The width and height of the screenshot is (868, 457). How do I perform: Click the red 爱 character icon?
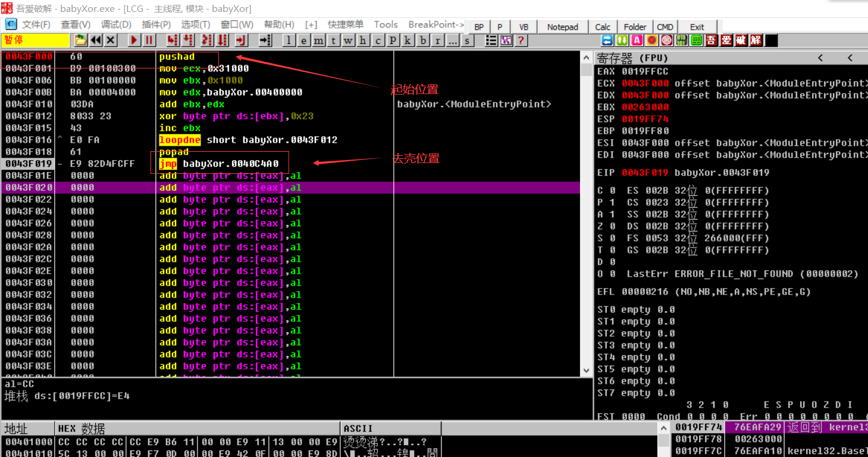726,40
